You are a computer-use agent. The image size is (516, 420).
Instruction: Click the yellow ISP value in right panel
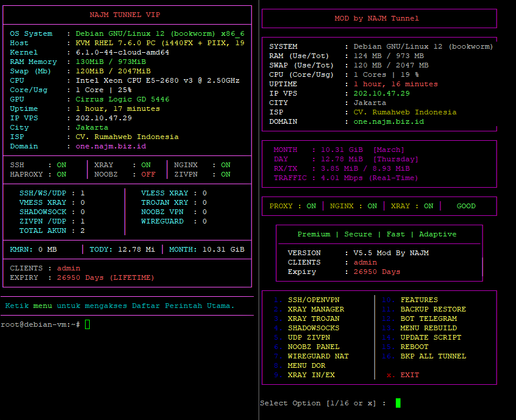tap(405, 112)
